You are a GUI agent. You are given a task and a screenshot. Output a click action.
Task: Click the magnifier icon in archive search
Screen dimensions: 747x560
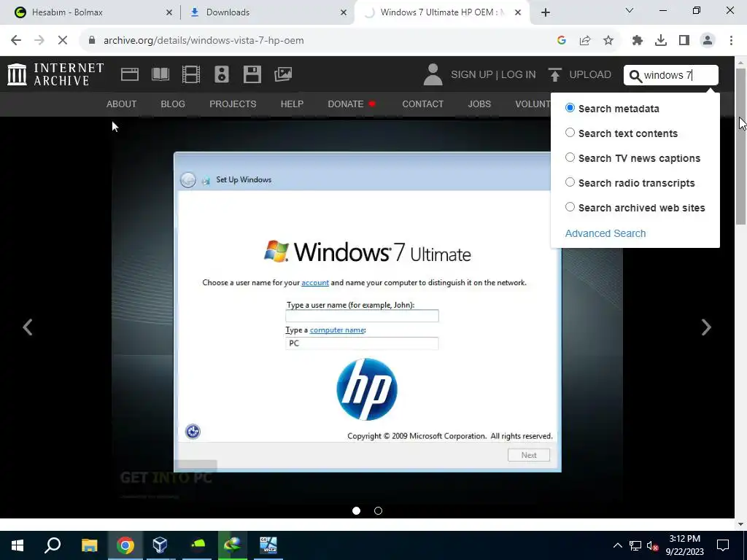click(x=635, y=76)
